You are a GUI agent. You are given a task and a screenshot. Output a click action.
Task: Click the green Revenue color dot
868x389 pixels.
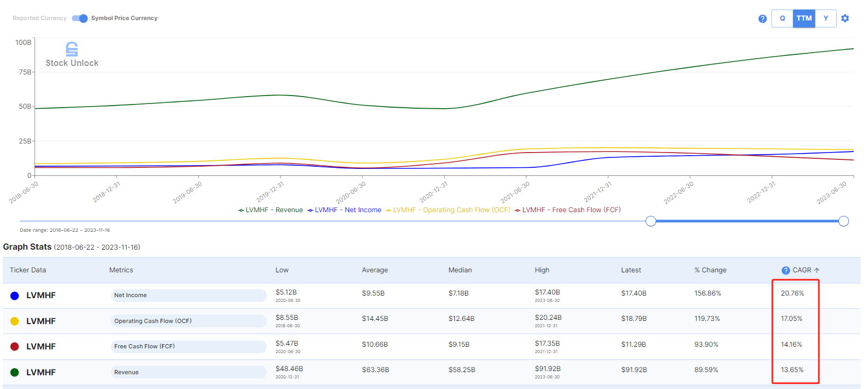(15, 372)
